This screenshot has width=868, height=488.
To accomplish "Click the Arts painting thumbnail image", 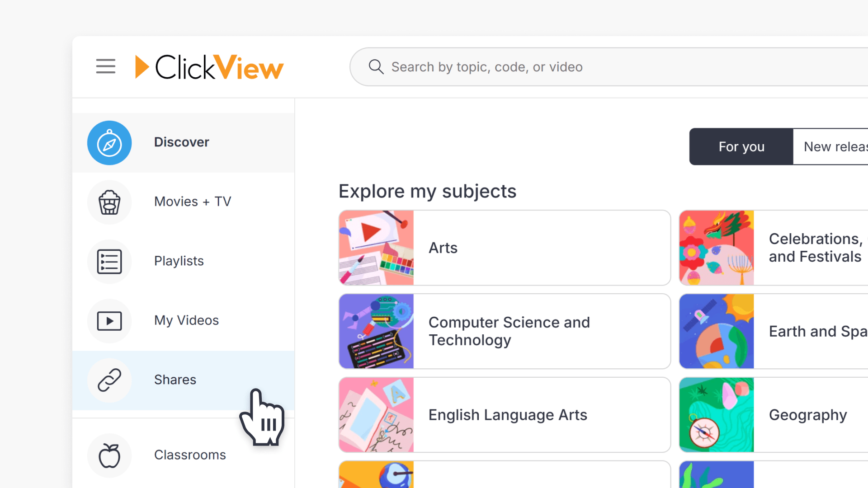I will [x=376, y=248].
